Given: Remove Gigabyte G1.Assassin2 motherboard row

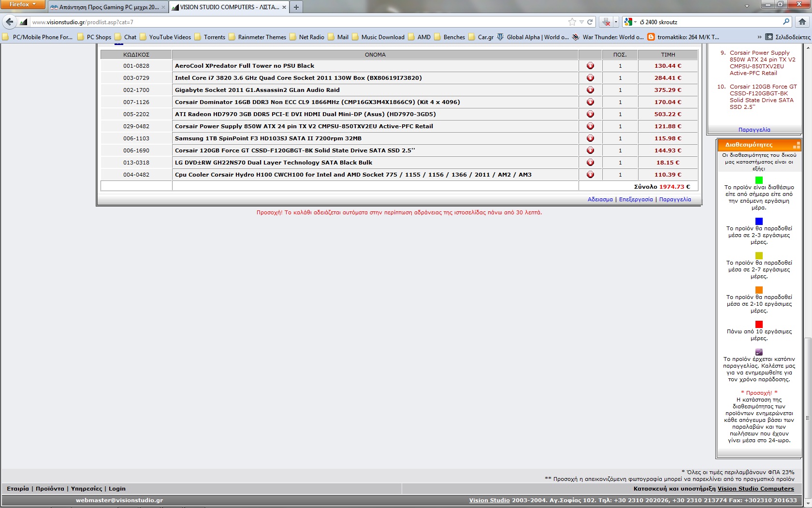Looking at the screenshot, I should click(590, 90).
